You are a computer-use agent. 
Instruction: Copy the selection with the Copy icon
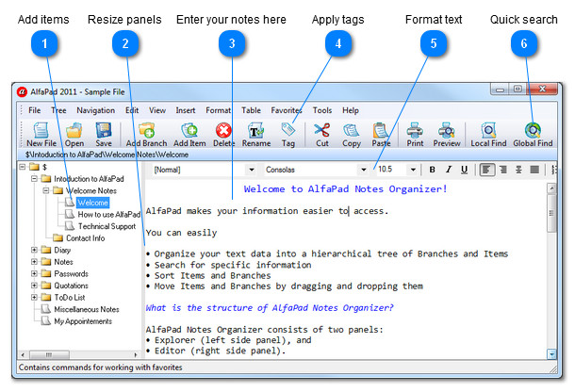(x=352, y=134)
